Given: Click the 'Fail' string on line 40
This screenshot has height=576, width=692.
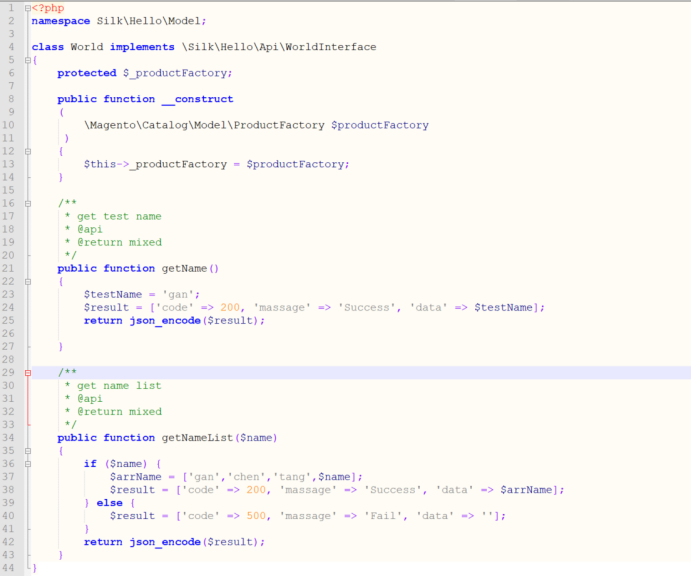Looking at the screenshot, I should click(383, 516).
